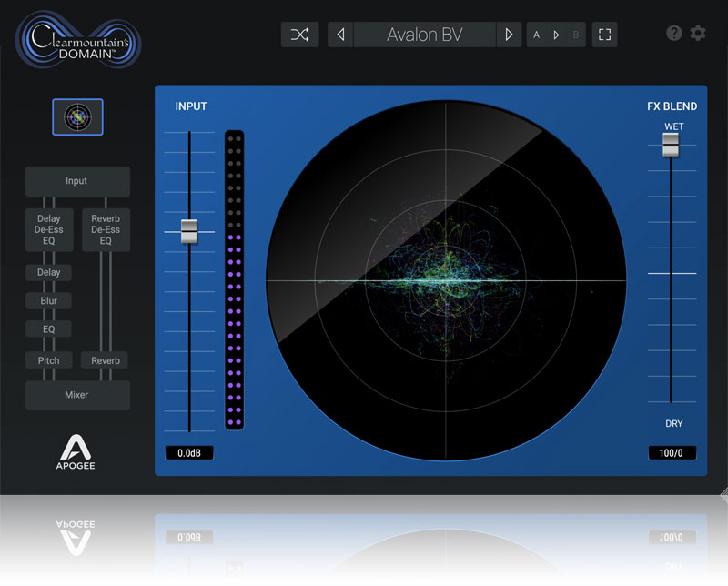Go to the previous preset arrow
Screen dimensions: 728x586
click(x=340, y=35)
